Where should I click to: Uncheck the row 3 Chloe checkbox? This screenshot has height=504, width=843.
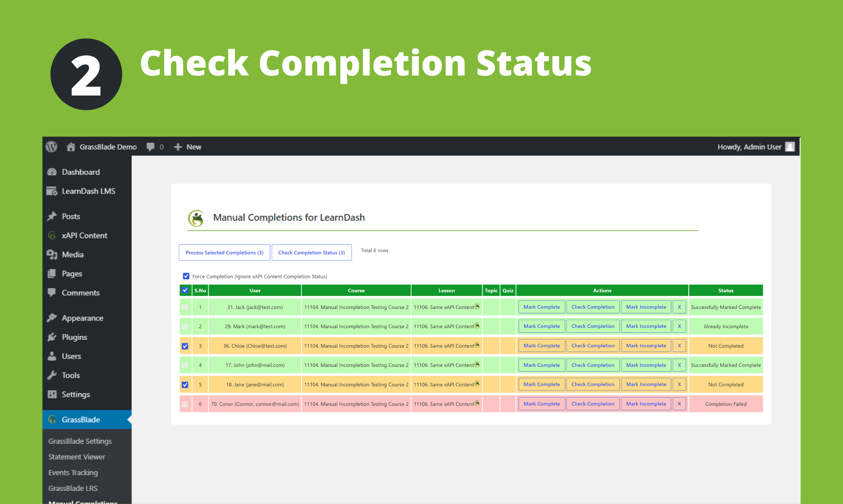pyautogui.click(x=185, y=346)
